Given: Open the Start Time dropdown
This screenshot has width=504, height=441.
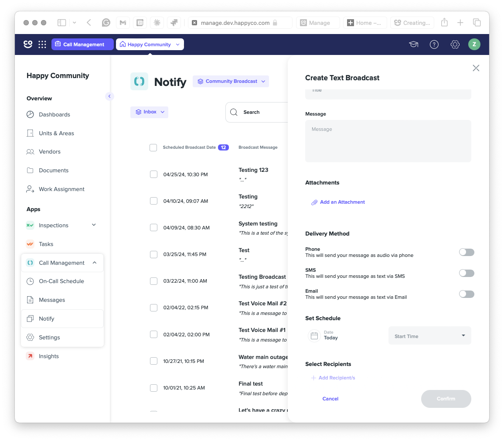Looking at the screenshot, I should (x=430, y=336).
